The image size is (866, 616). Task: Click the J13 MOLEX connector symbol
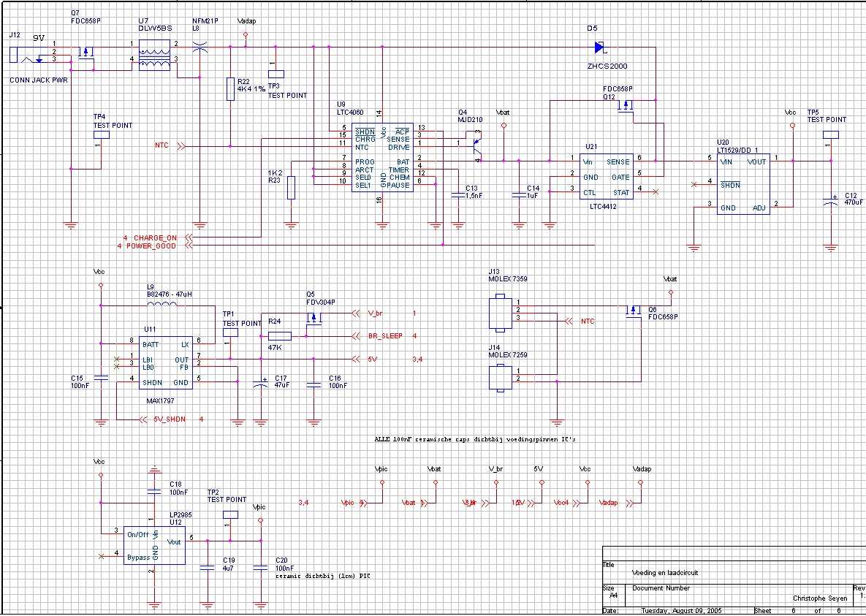tap(498, 312)
